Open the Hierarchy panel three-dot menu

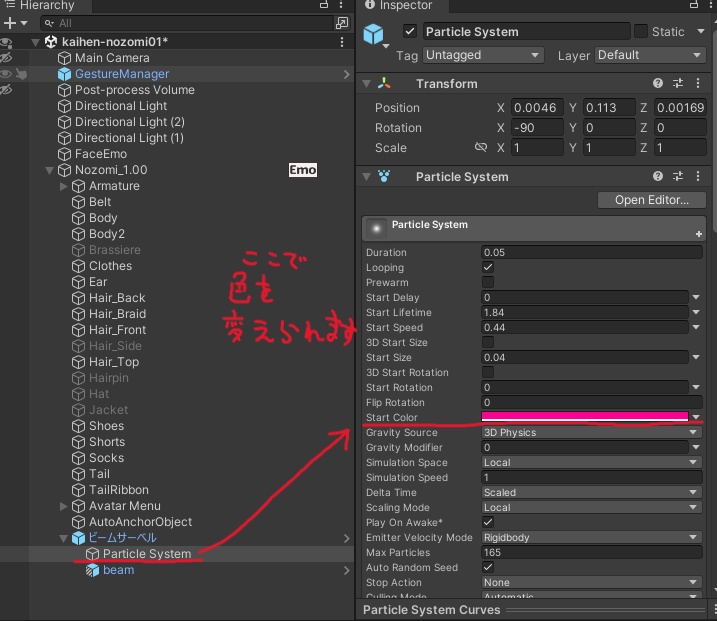click(341, 5)
